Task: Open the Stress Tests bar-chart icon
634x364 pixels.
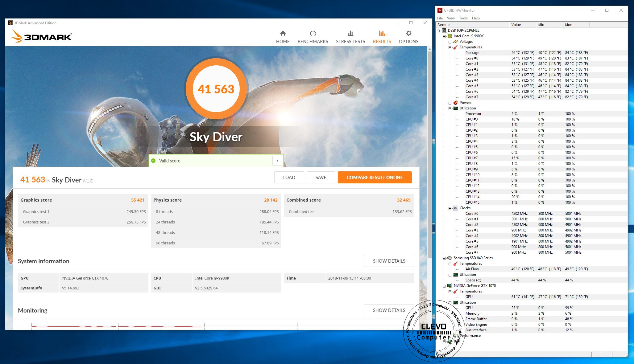Action: 350,33
